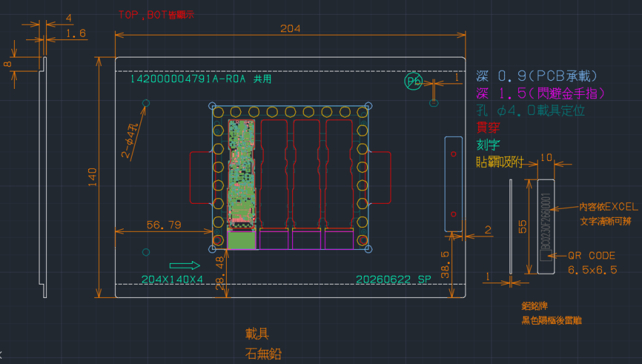Select the '石無鉛' material text
The width and height of the screenshot is (642, 364).
pyautogui.click(x=263, y=354)
